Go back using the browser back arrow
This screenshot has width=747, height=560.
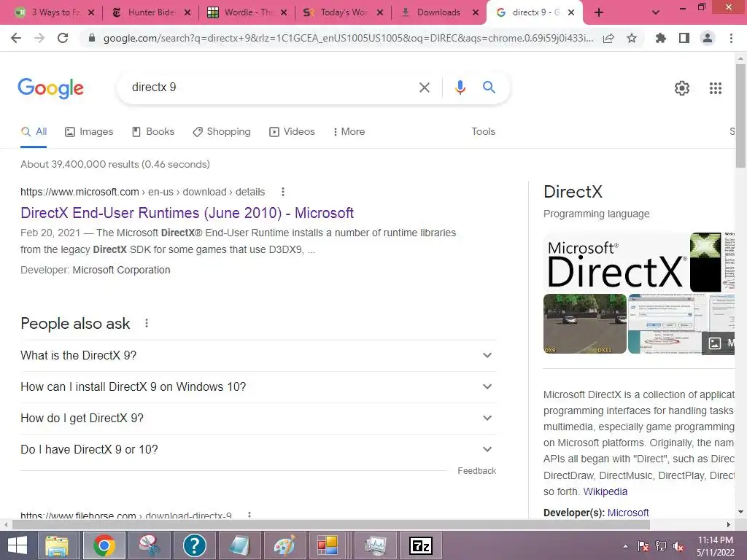point(16,38)
